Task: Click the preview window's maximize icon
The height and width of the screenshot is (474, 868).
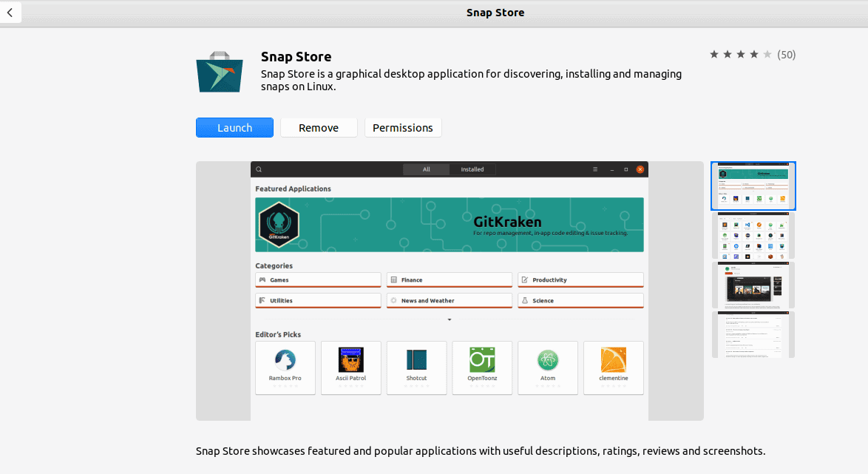Action: (x=626, y=169)
